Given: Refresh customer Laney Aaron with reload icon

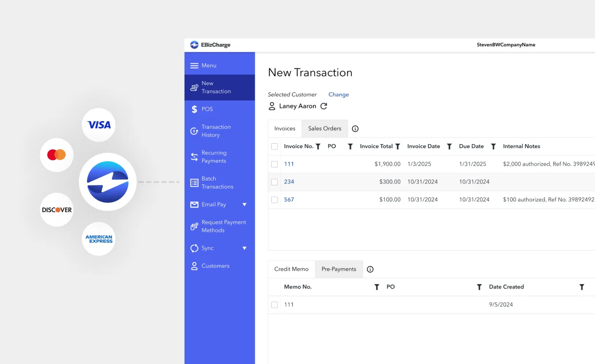Looking at the screenshot, I should (x=324, y=106).
